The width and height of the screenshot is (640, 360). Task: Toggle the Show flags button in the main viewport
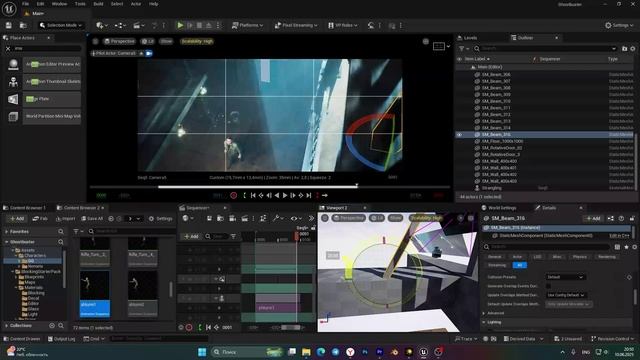click(166, 41)
